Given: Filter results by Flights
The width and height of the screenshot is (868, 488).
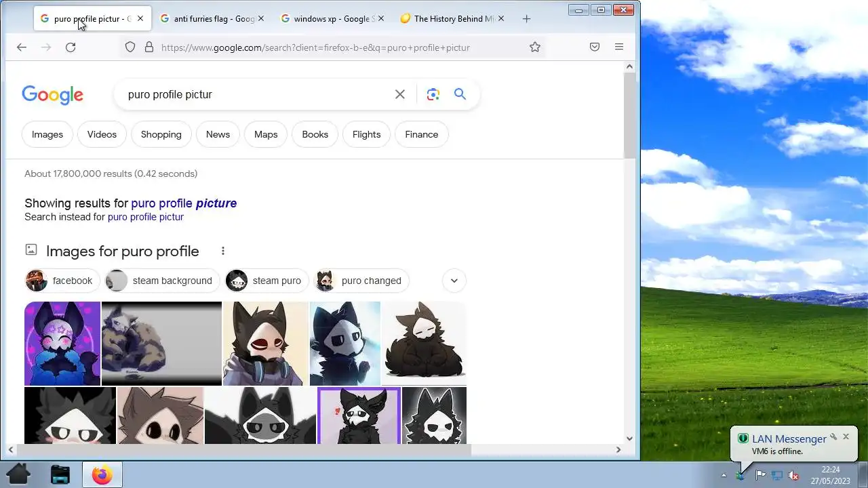Looking at the screenshot, I should coord(366,134).
